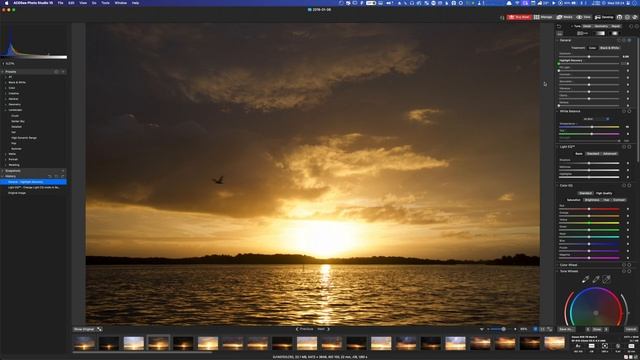Switch to Develop mode
The width and height of the screenshot is (640, 360).
coord(604,17)
